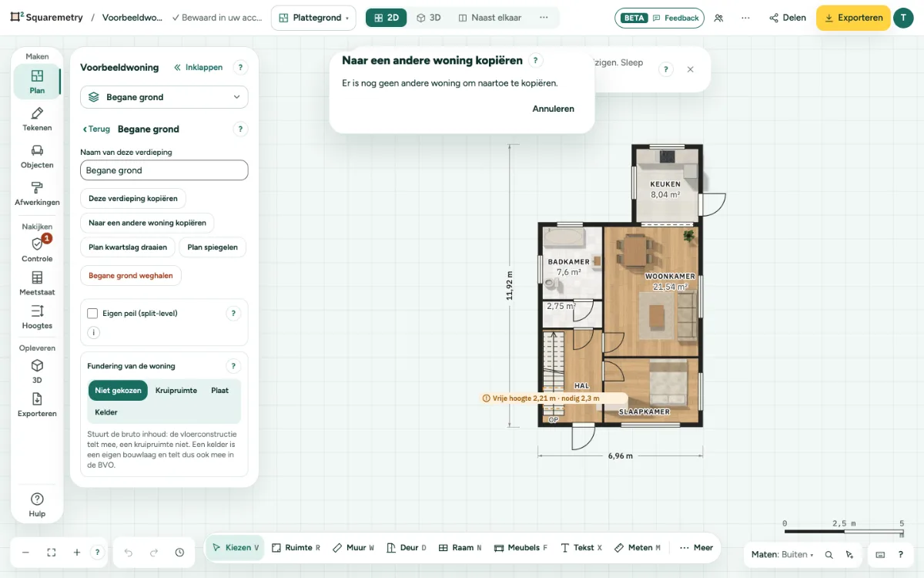
Task: Click the Naam van deze verdieping field
Action: point(164,170)
